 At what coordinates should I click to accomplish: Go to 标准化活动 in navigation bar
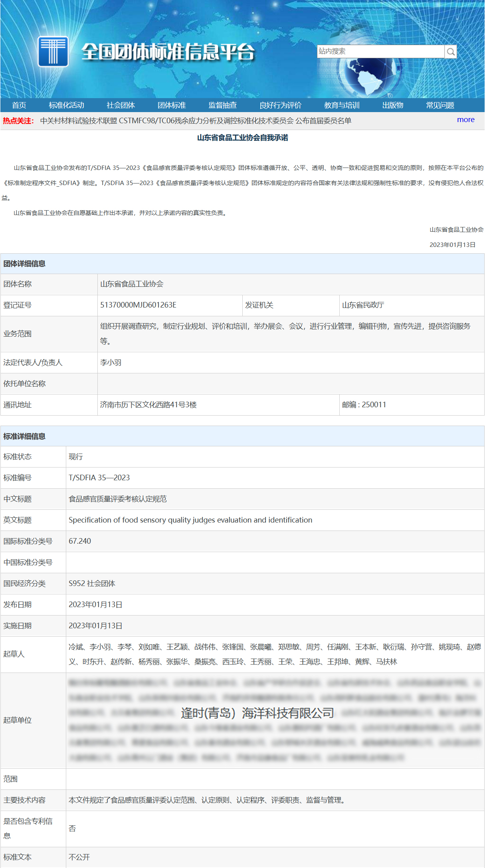tap(66, 105)
